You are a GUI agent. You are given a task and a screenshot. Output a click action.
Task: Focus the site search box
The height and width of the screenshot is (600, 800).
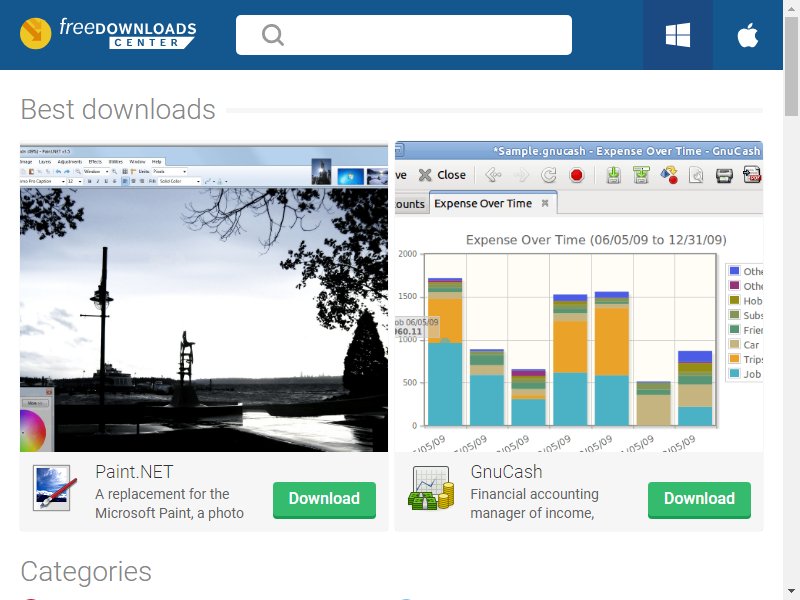(x=404, y=35)
